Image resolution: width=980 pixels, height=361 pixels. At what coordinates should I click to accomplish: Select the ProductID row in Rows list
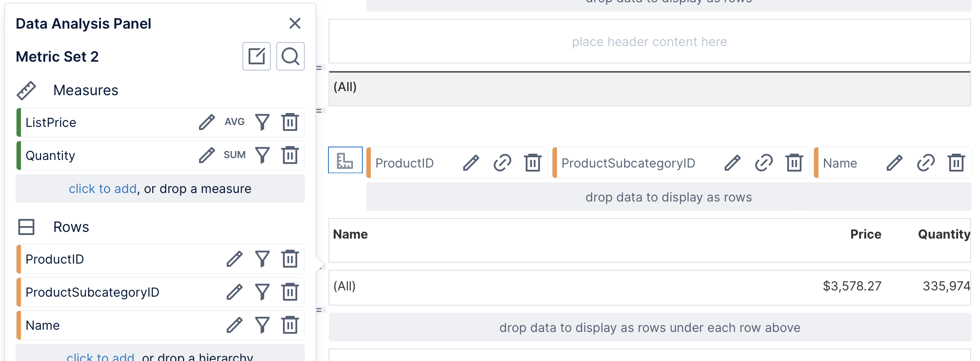55,259
